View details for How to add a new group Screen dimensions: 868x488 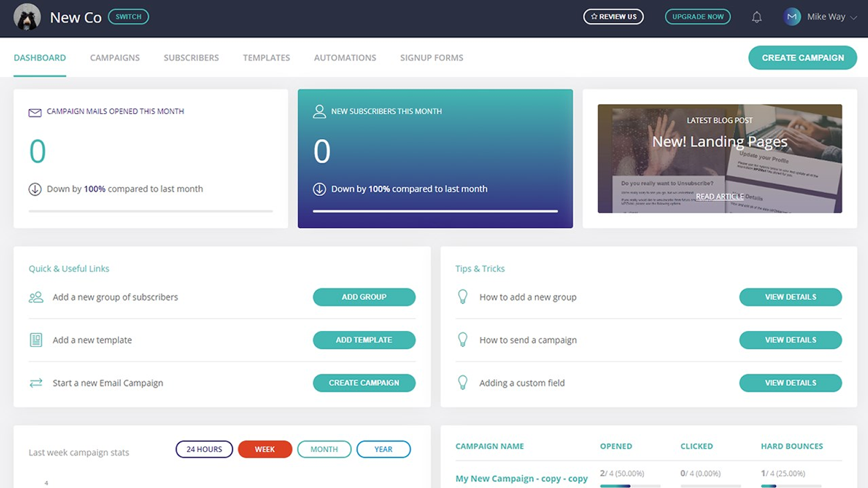click(x=790, y=297)
